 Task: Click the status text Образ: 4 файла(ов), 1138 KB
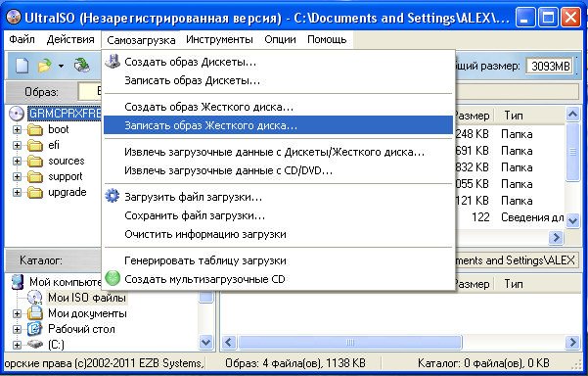point(295,363)
